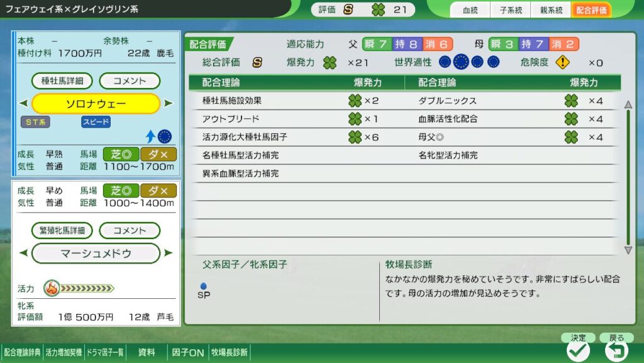Viewport: 644px width, 363px height.
Task: Click the stallion's blue up-arrow icon
Action: tap(150, 136)
